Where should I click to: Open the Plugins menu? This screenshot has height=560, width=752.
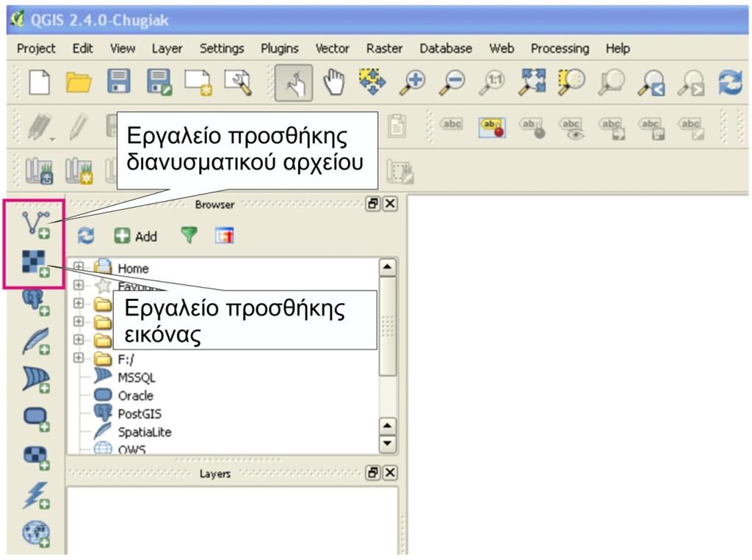tap(280, 48)
